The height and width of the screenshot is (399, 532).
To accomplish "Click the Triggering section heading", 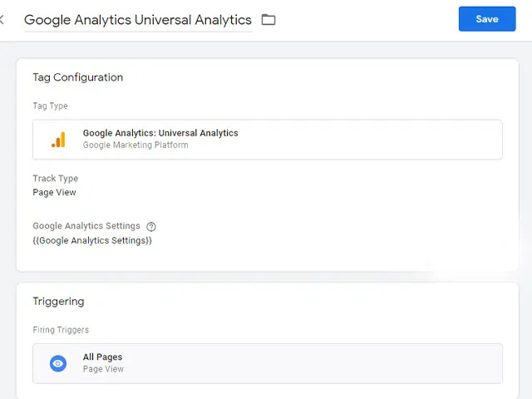I will (58, 301).
